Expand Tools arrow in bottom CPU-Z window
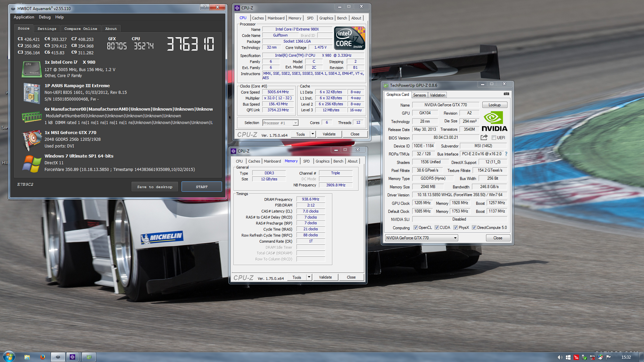The width and height of the screenshot is (644, 362). pos(309,277)
